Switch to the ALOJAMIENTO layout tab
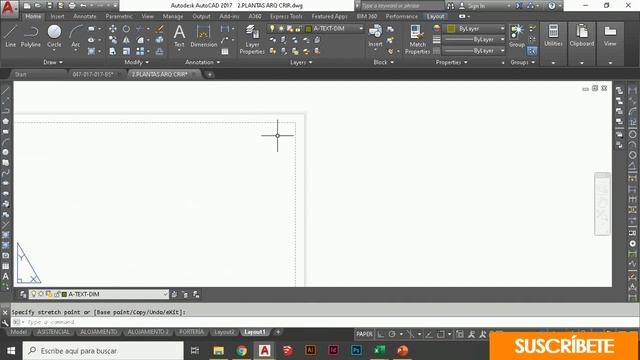640x360 pixels. (x=98, y=332)
